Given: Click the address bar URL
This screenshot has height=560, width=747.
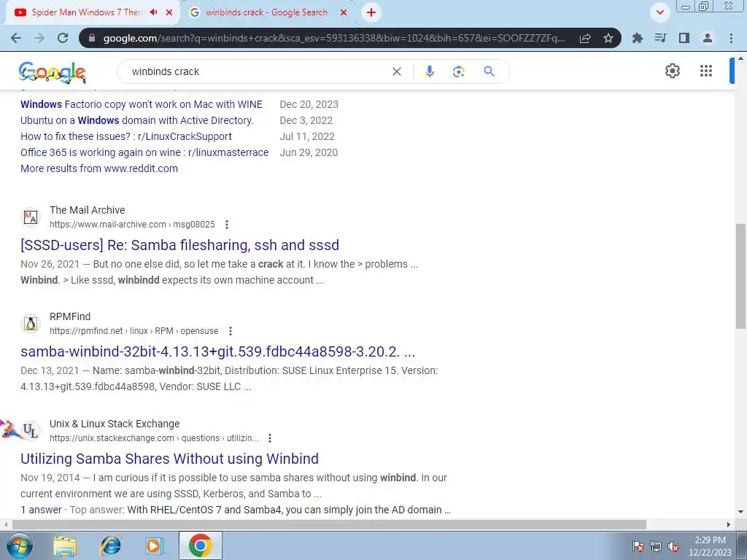Looking at the screenshot, I should (333, 38).
